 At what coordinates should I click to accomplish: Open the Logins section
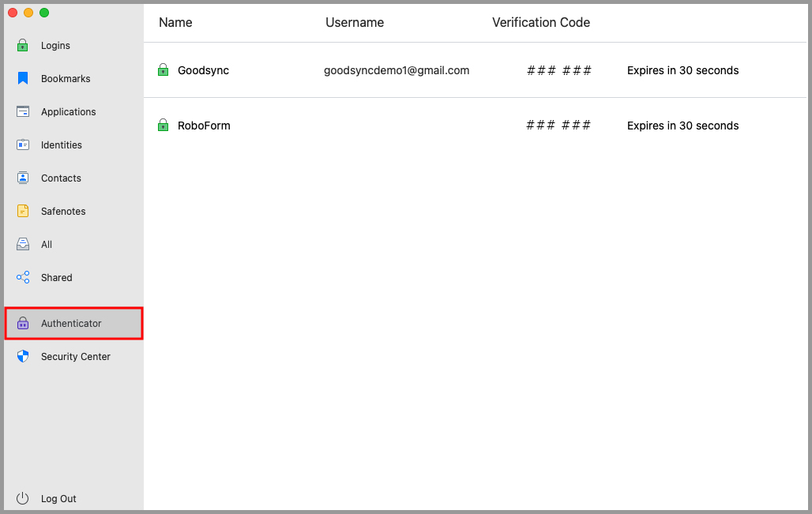click(x=55, y=46)
